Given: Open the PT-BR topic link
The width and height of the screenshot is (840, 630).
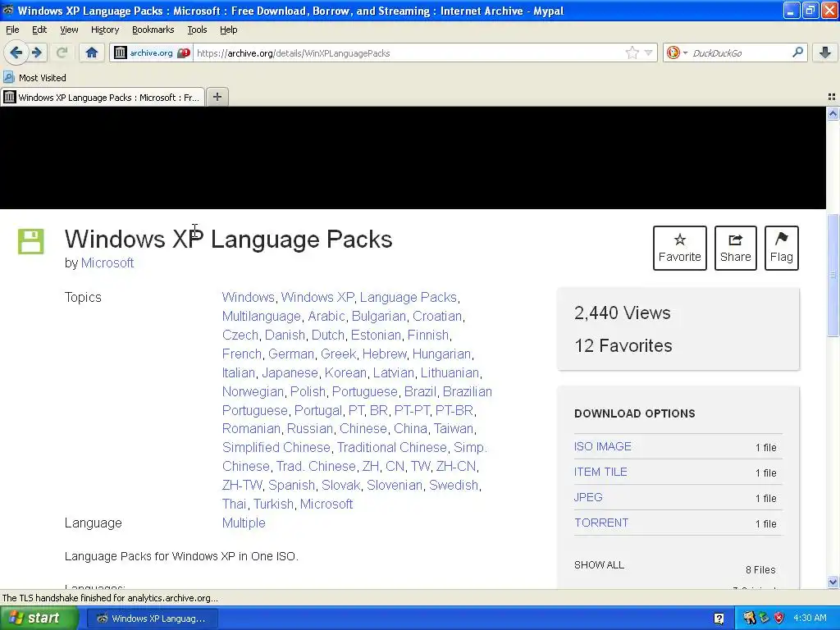Looking at the screenshot, I should tap(454, 410).
